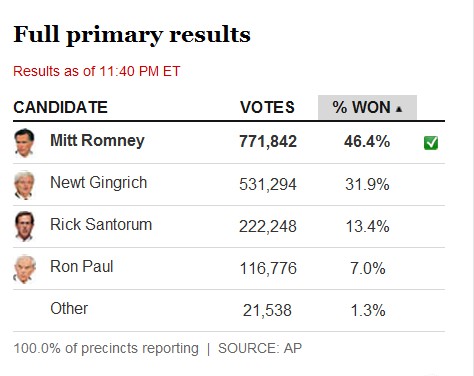Click the Other candidates row label

coord(69,308)
